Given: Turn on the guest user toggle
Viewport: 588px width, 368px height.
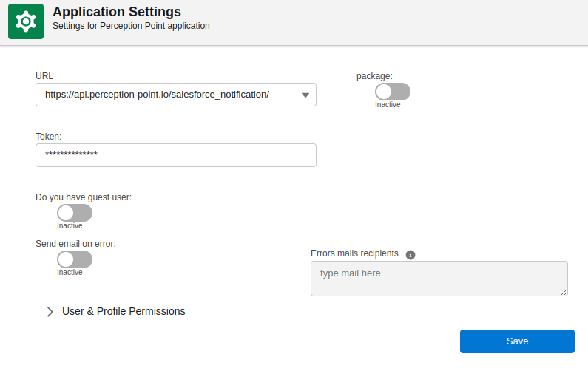Looking at the screenshot, I should [75, 213].
